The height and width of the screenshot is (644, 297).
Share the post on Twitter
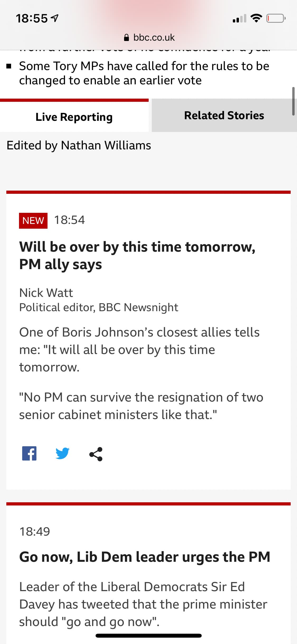pos(62,454)
